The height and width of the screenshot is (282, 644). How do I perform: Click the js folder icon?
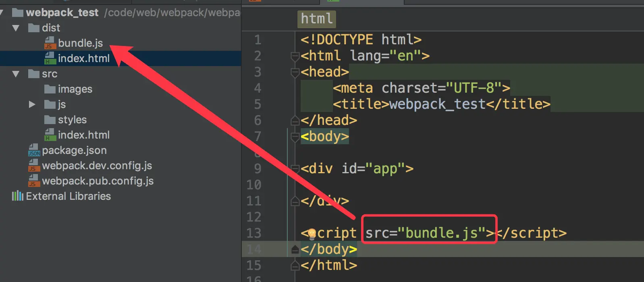pyautogui.click(x=50, y=104)
